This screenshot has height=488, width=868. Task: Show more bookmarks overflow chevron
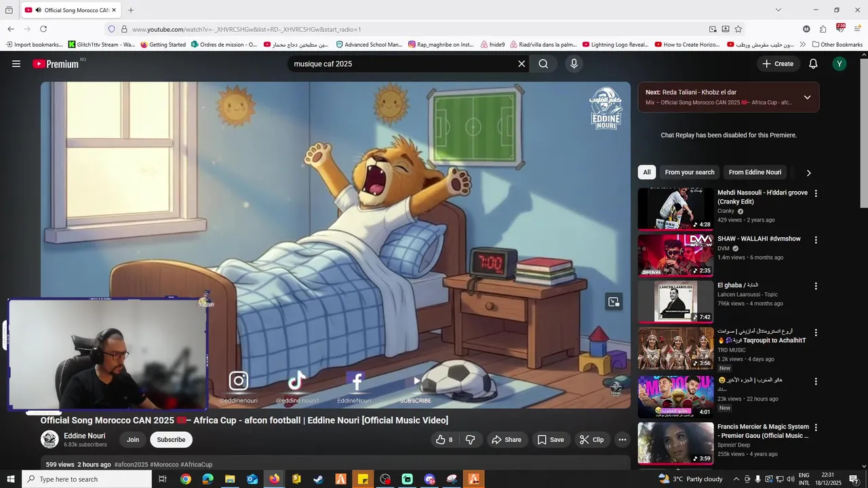pyautogui.click(x=803, y=45)
